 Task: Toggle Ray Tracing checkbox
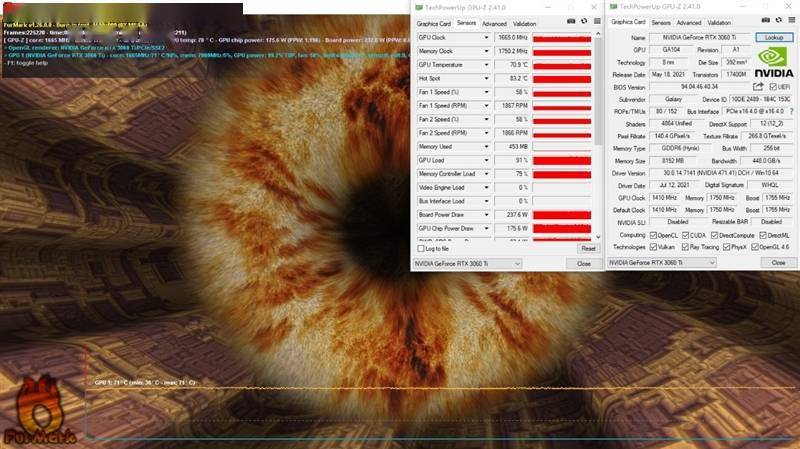point(685,247)
